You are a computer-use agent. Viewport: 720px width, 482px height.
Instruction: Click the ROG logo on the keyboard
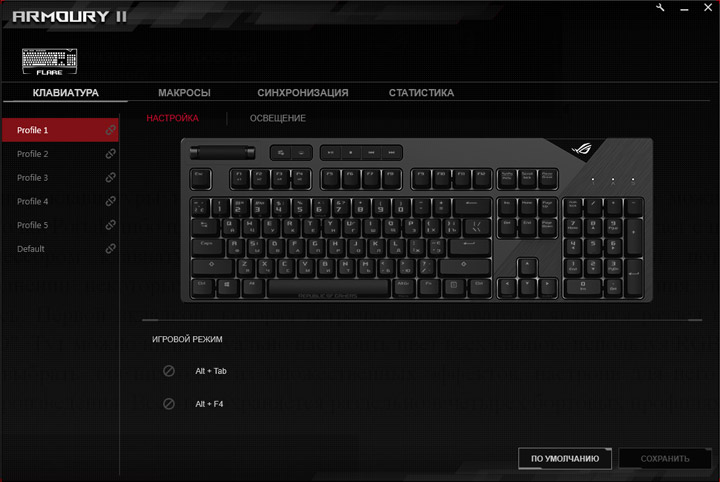pos(582,149)
